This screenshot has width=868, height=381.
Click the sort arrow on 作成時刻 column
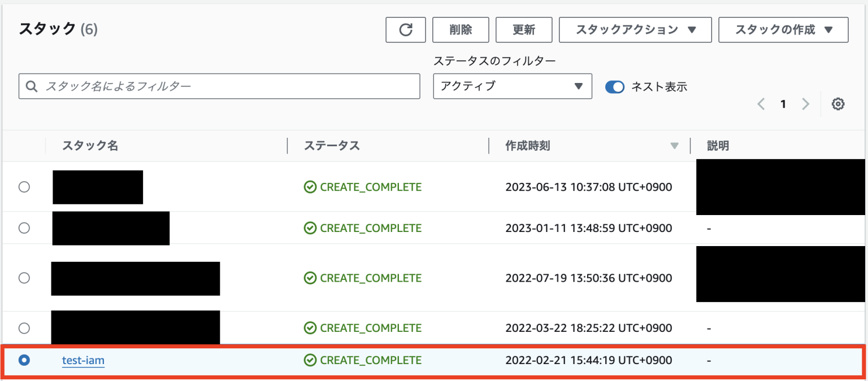click(675, 146)
